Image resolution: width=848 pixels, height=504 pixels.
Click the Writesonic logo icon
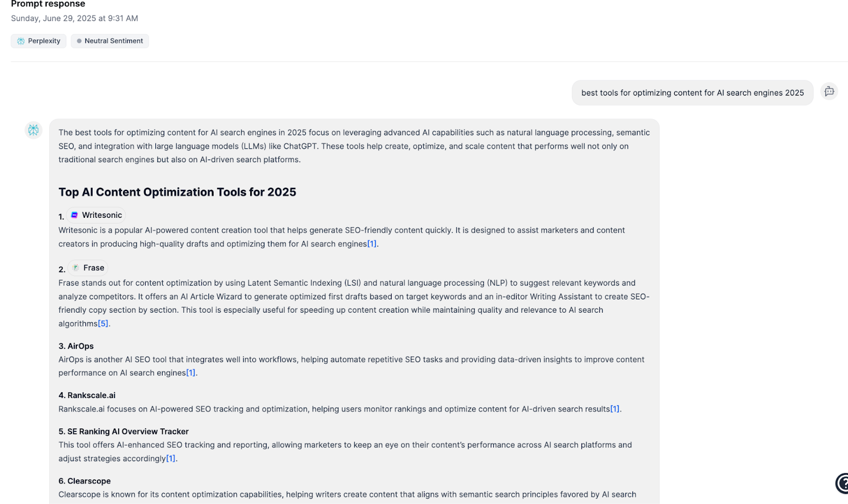75,215
